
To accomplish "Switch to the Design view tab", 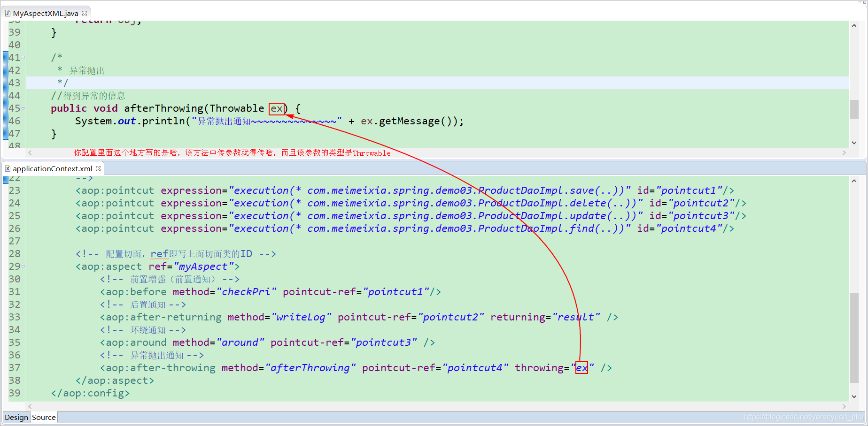I will tap(16, 417).
